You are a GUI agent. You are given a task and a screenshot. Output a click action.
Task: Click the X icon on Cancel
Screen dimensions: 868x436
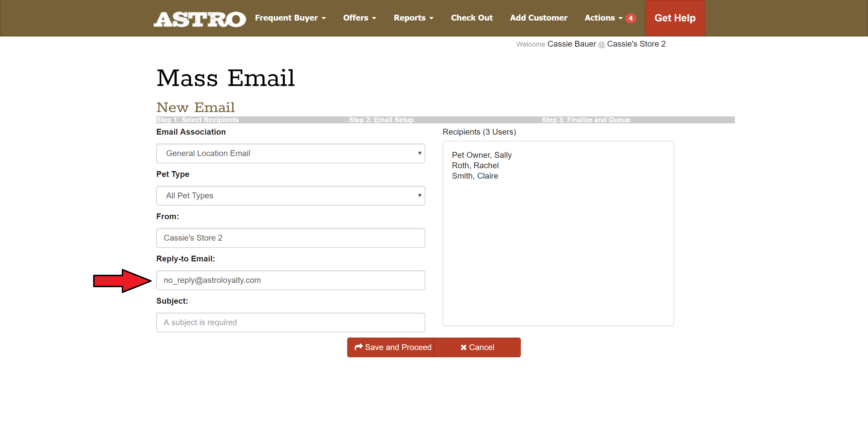coord(463,347)
